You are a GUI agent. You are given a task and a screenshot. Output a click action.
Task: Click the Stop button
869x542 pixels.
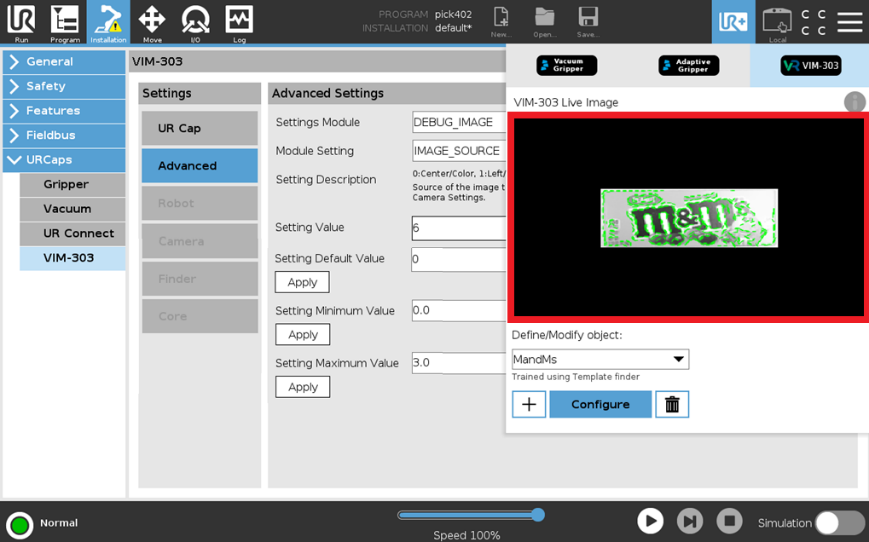click(729, 521)
